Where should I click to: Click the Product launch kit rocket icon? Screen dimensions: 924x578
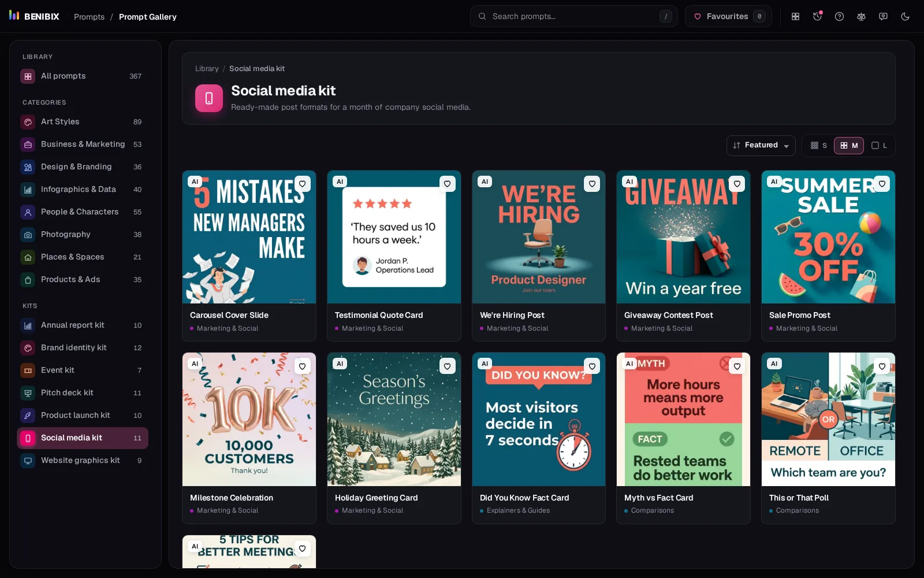point(28,416)
